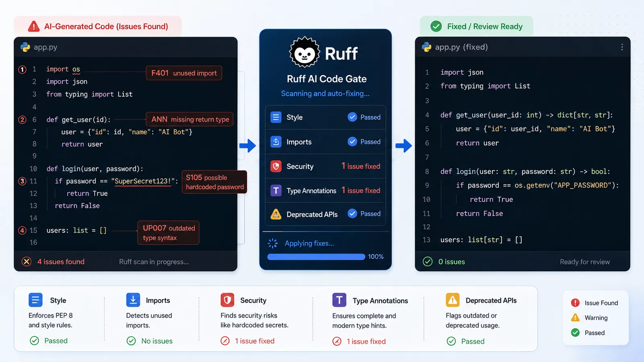
Task: Click the underlined os import on line 1
Action: 76,69
